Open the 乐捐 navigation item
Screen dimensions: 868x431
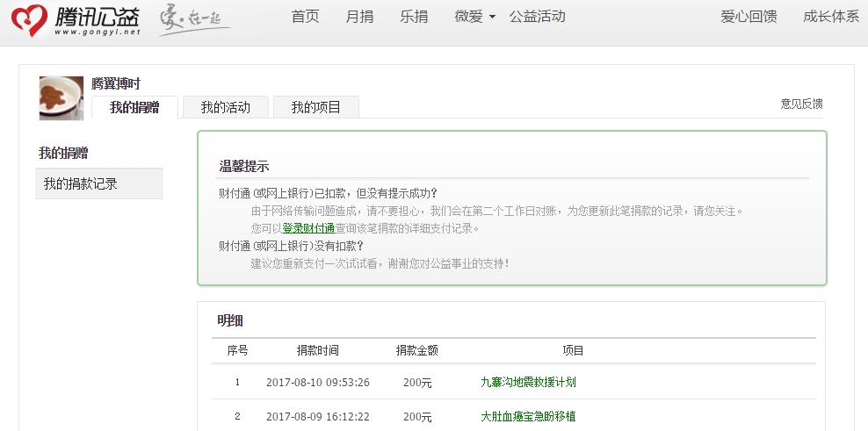(x=413, y=17)
